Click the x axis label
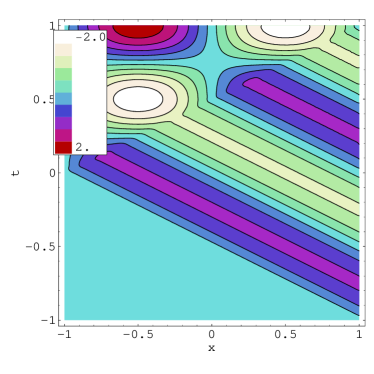 coord(211,348)
